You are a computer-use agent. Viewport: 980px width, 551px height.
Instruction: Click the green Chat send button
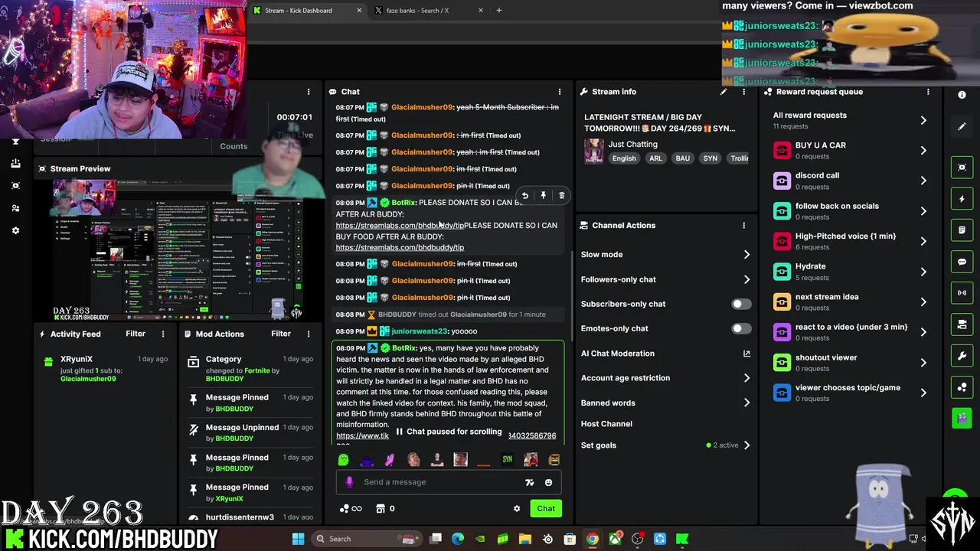tap(546, 509)
